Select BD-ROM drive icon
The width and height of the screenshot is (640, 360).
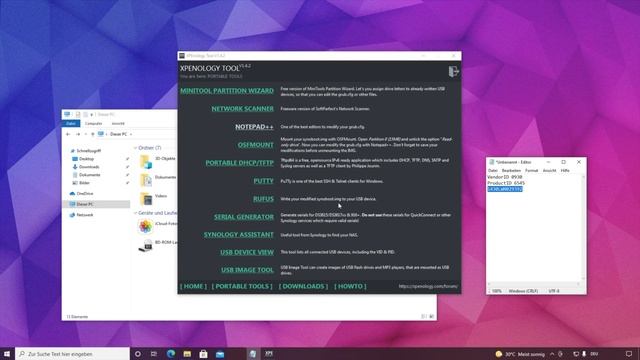[145, 245]
